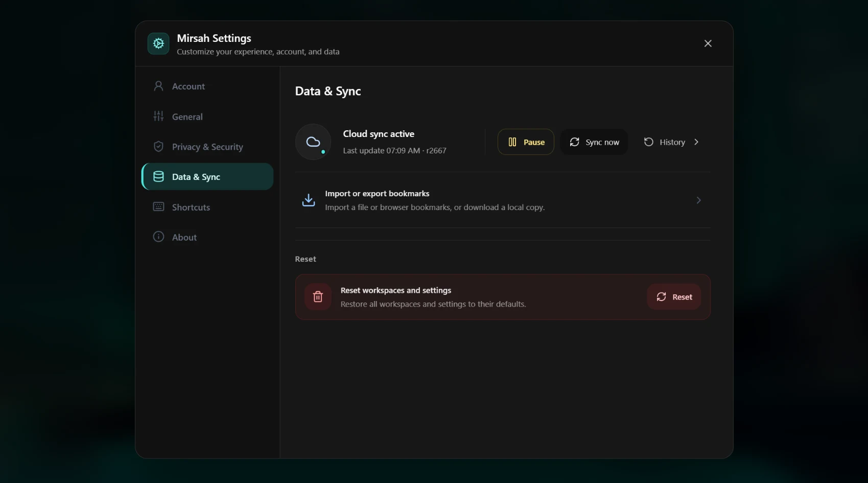Switch to the General settings section
868x483 pixels.
(207, 117)
